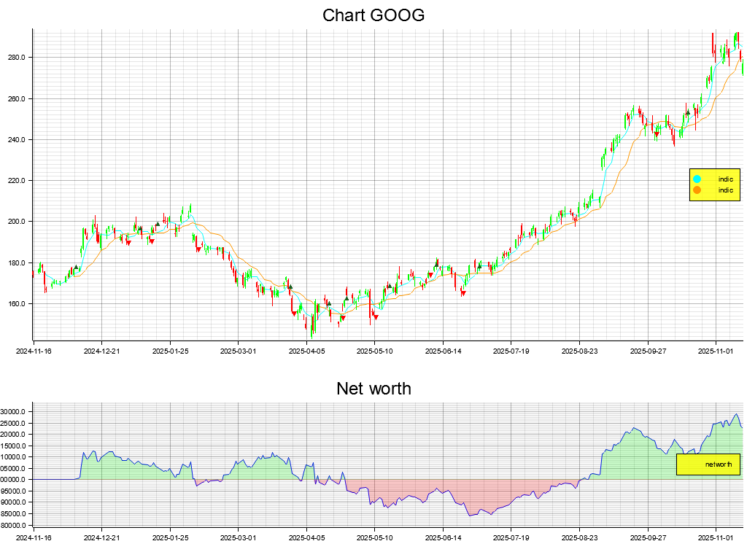The image size is (747, 560).
Task: Select the 160.0 price axis label
Action: click(x=18, y=304)
